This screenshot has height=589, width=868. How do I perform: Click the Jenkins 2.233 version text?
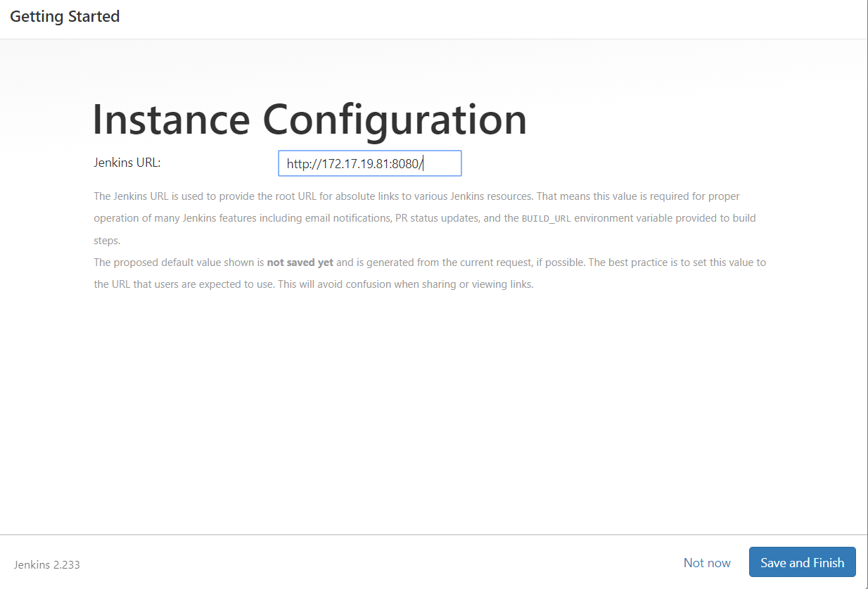[47, 564]
